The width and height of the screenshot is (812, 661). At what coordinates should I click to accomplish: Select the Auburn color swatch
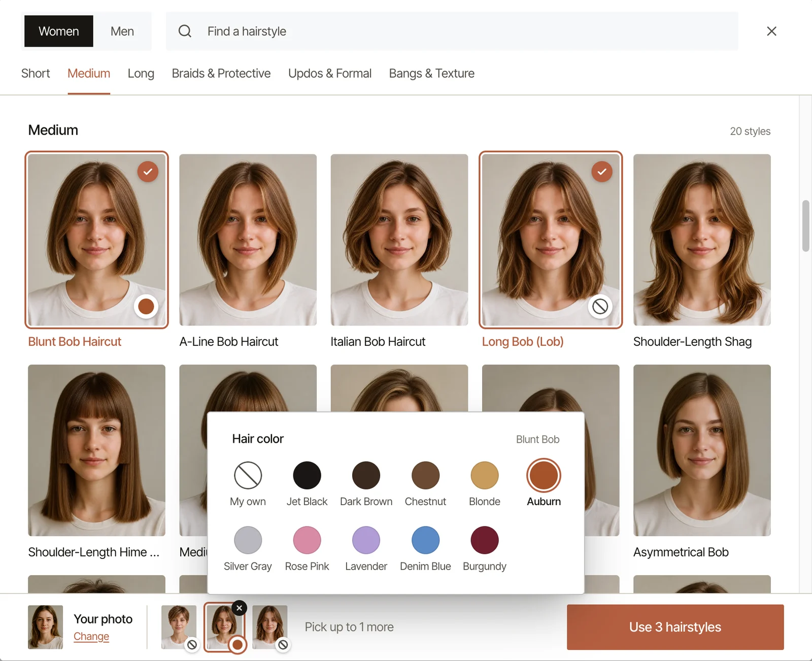coord(544,475)
